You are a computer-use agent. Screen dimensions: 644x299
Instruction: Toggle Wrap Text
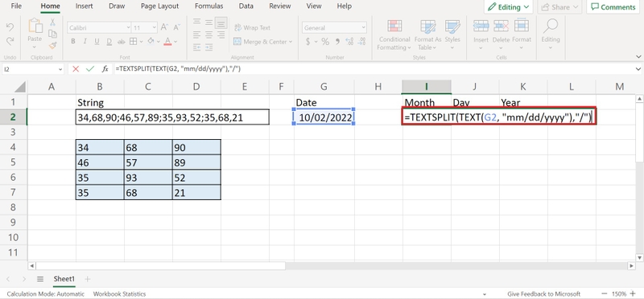[x=252, y=27]
